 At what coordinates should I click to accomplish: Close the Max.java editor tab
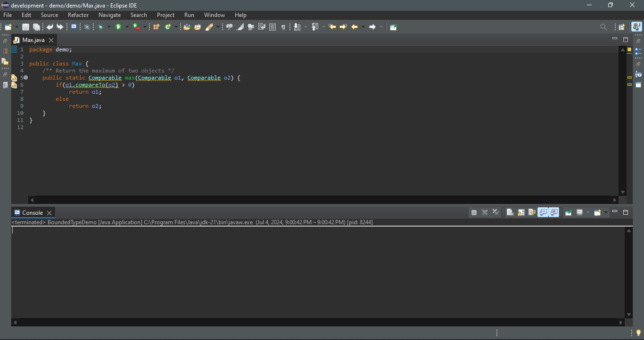click(x=51, y=40)
